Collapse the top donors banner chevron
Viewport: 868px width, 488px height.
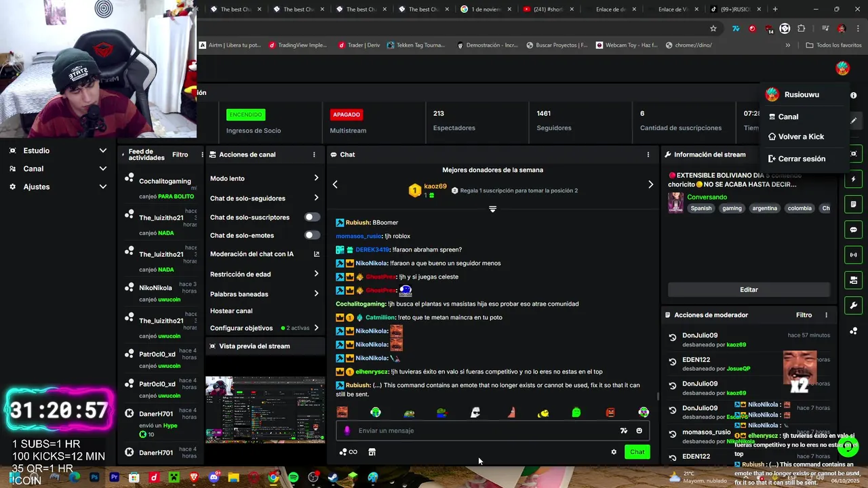pos(493,209)
